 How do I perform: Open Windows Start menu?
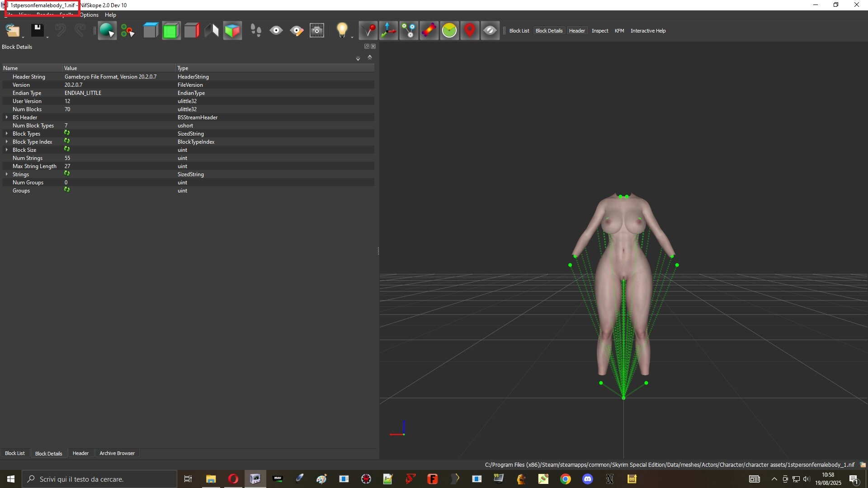coord(11,479)
